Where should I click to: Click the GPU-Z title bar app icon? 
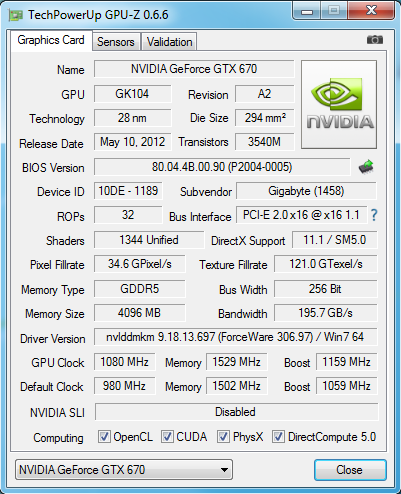15,15
